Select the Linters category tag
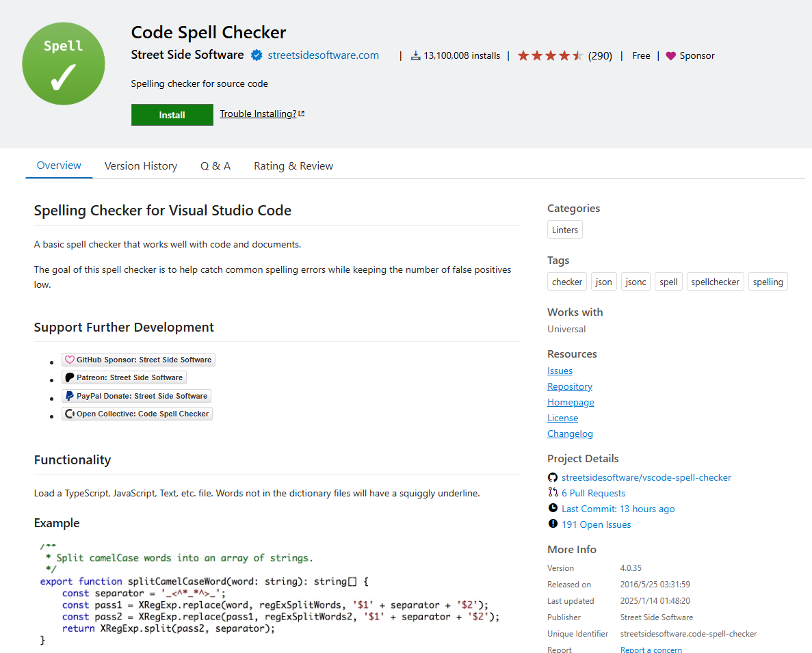This screenshot has width=812, height=653. 565,230
